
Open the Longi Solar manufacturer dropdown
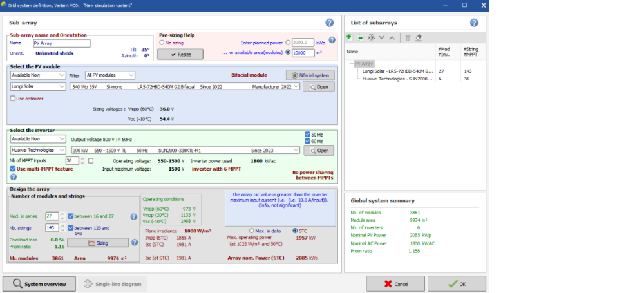[38, 86]
